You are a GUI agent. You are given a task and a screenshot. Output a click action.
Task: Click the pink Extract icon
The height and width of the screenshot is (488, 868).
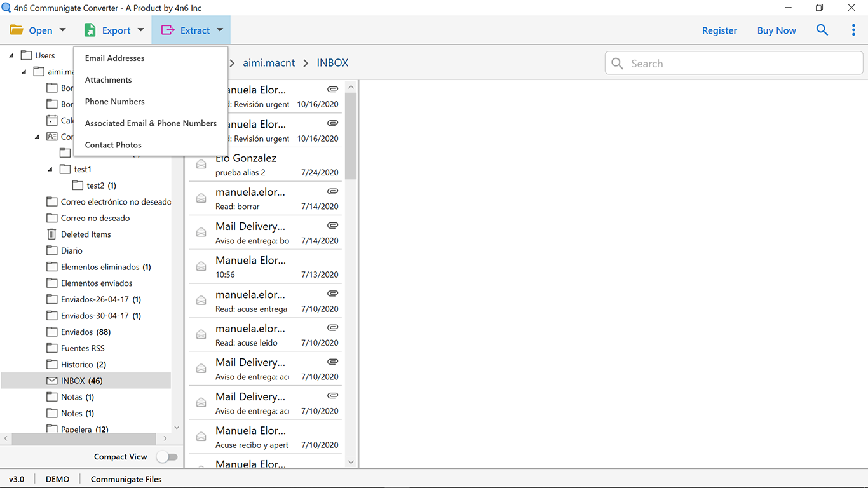(168, 30)
